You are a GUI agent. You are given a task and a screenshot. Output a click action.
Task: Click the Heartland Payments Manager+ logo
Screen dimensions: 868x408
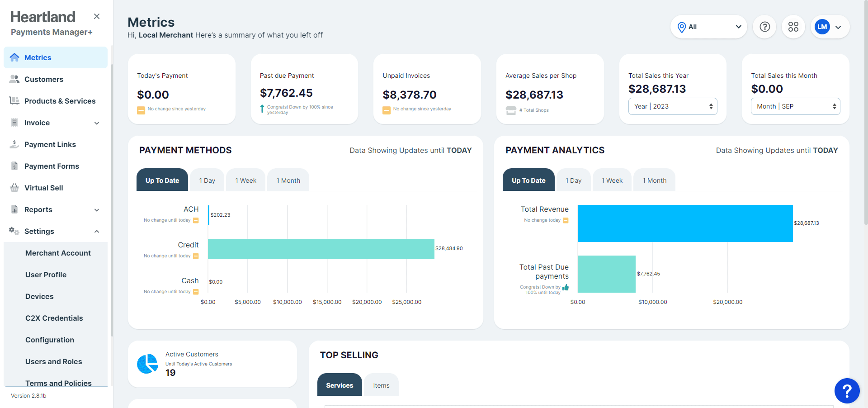click(52, 23)
